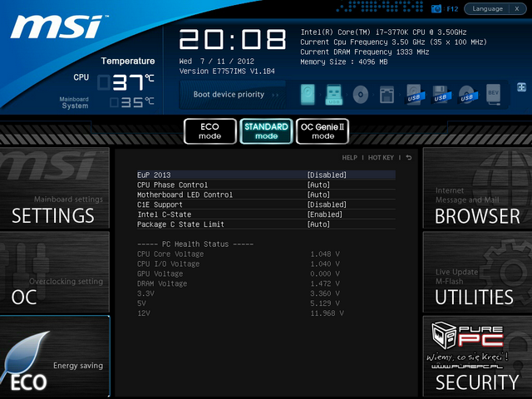Toggle C1E Support setting value

pyautogui.click(x=327, y=204)
